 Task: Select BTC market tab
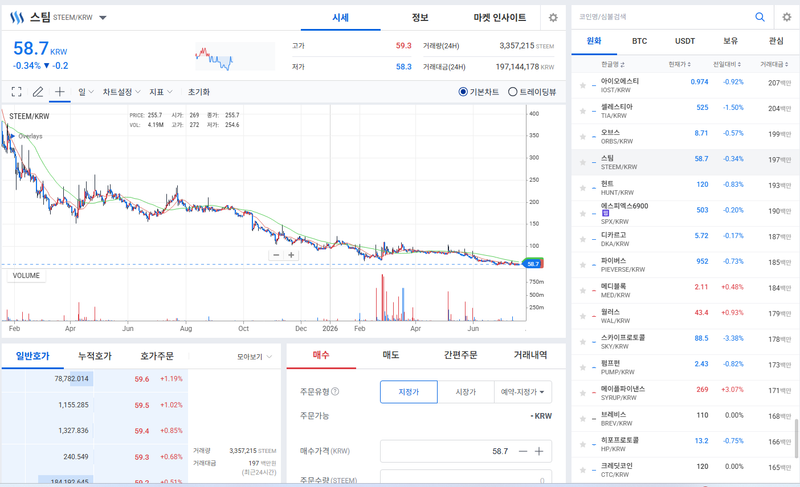[639, 41]
